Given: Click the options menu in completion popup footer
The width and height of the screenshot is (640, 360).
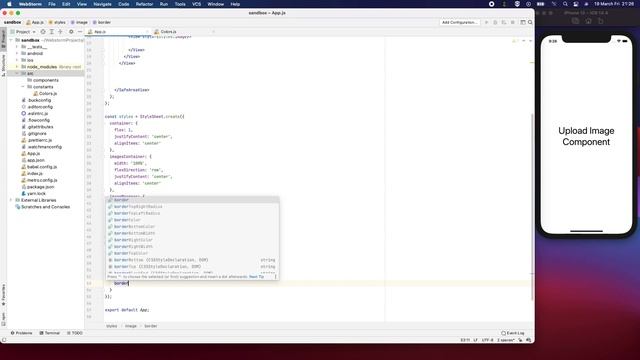Looking at the screenshot, I should click(x=276, y=277).
